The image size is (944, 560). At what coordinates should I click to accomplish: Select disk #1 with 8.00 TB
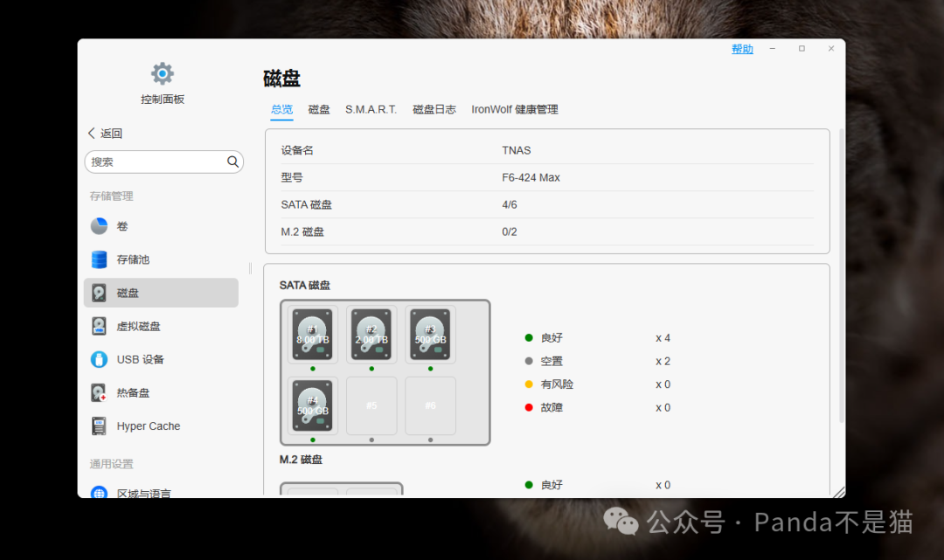pyautogui.click(x=312, y=335)
